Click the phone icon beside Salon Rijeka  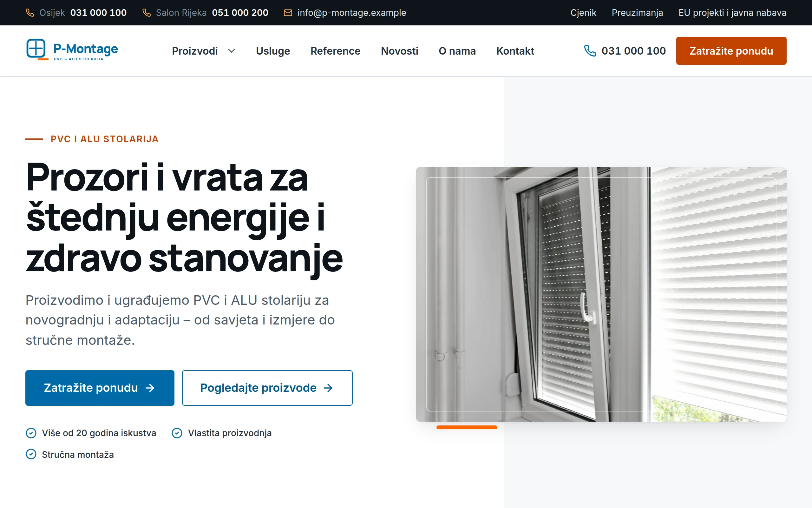click(x=146, y=13)
